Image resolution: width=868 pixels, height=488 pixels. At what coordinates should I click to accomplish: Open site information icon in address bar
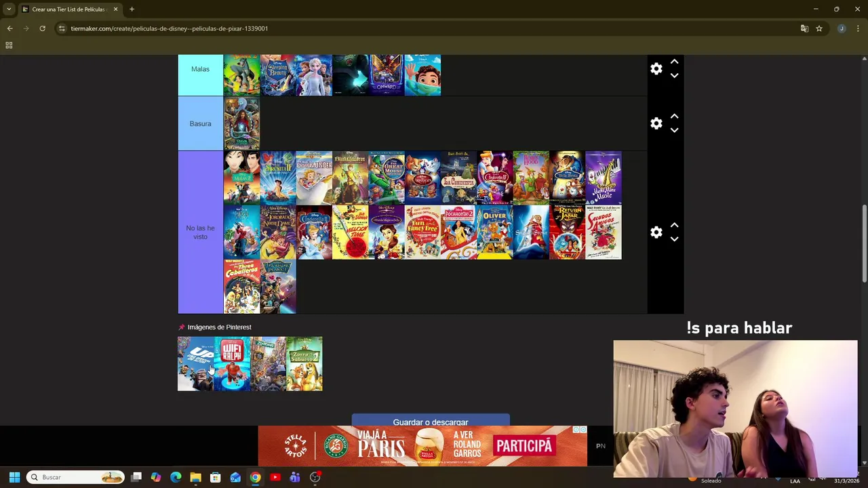click(x=62, y=28)
